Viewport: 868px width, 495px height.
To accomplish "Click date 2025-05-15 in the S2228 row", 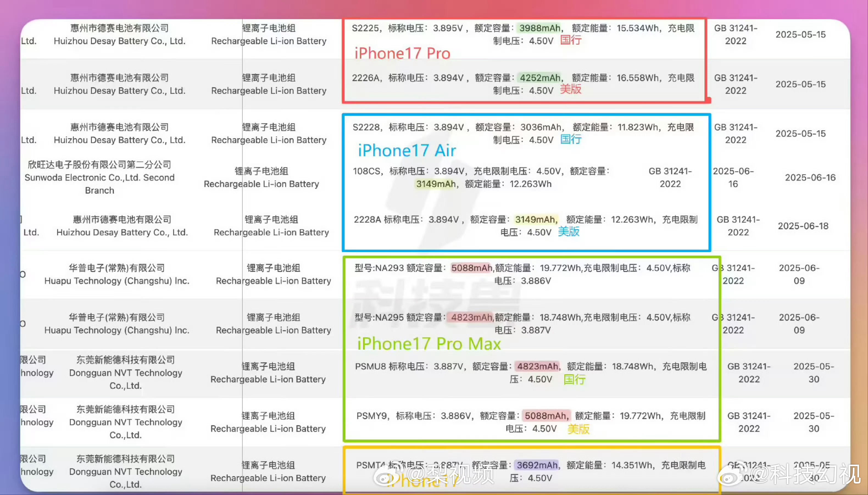I will point(800,134).
